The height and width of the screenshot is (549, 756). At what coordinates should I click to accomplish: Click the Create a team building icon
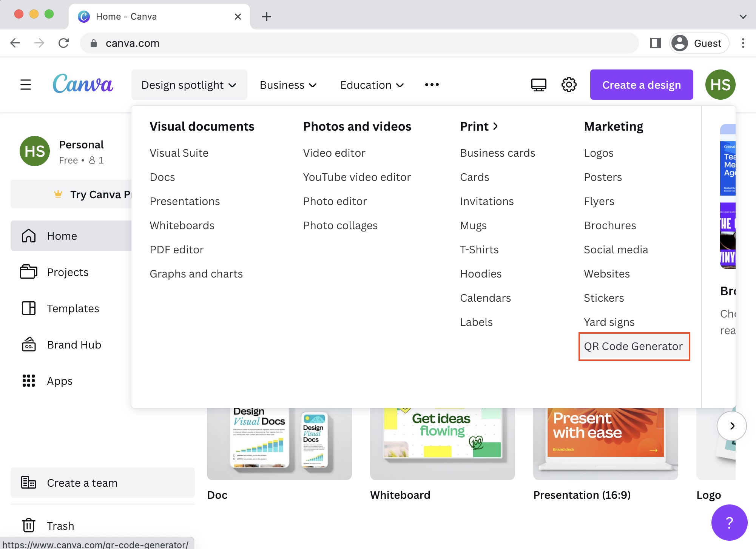pos(29,483)
